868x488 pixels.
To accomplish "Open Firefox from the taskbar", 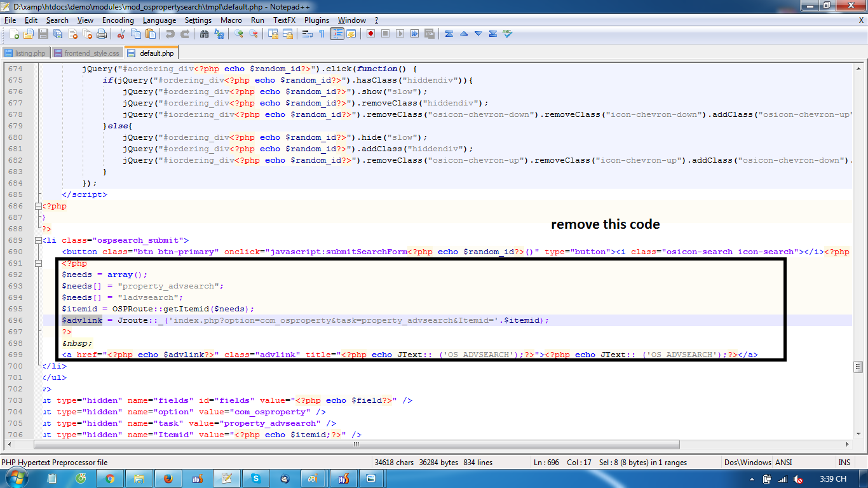I will pos(168,478).
